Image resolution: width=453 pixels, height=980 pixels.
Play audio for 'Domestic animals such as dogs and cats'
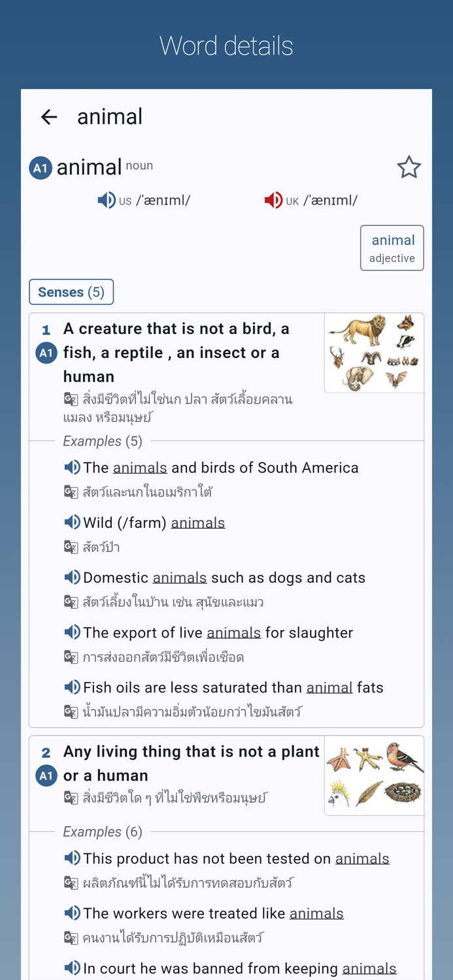[x=73, y=577]
